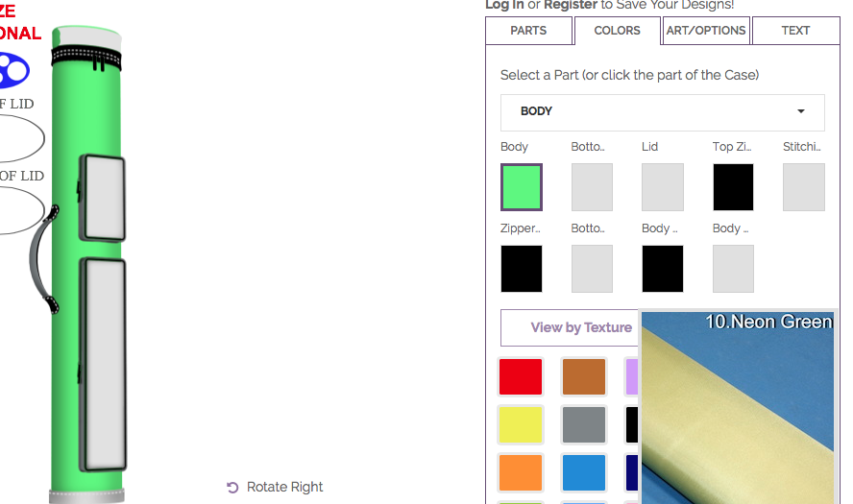Switch to the TEXT tab

pyautogui.click(x=795, y=31)
